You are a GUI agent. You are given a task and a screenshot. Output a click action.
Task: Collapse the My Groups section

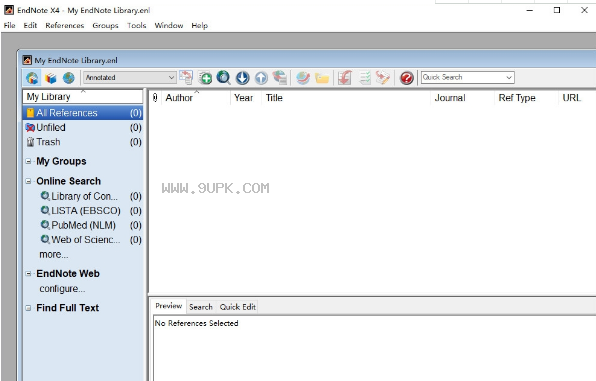click(28, 161)
